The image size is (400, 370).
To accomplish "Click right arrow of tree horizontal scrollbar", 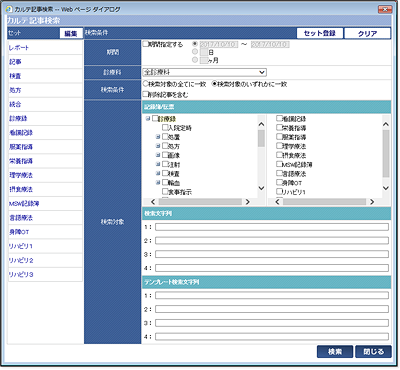I will [248, 202].
